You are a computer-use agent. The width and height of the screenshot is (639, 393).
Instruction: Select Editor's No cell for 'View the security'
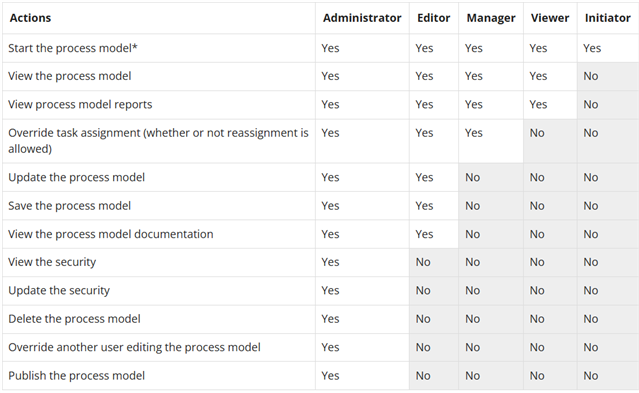(423, 262)
